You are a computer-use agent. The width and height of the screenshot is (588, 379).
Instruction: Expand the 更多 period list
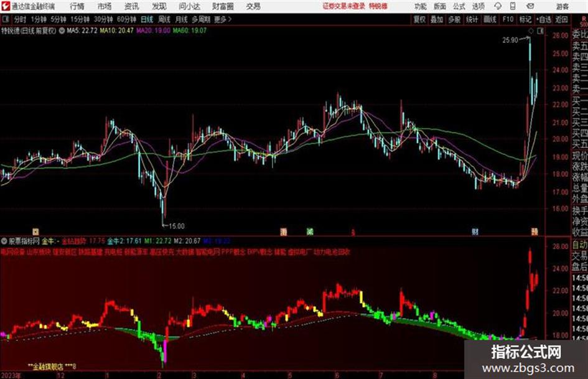click(223, 19)
